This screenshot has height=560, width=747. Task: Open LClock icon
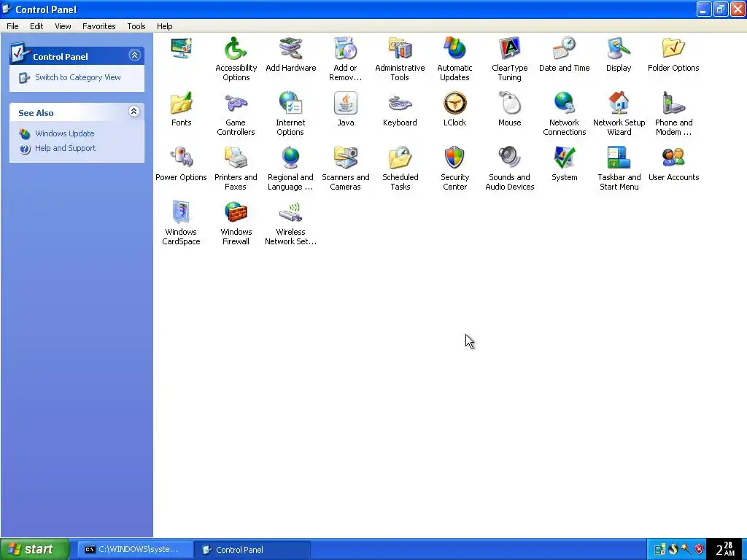coord(455,103)
